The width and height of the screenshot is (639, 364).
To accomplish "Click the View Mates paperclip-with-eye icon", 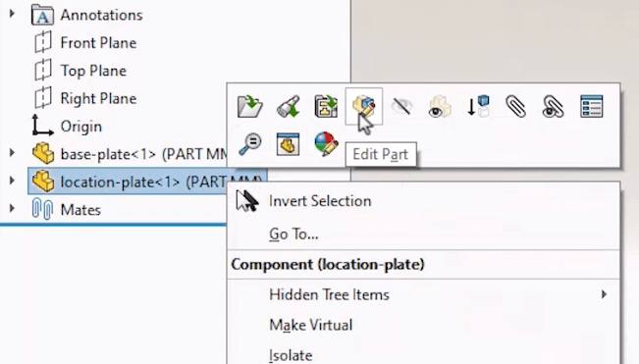I will pos(554,106).
